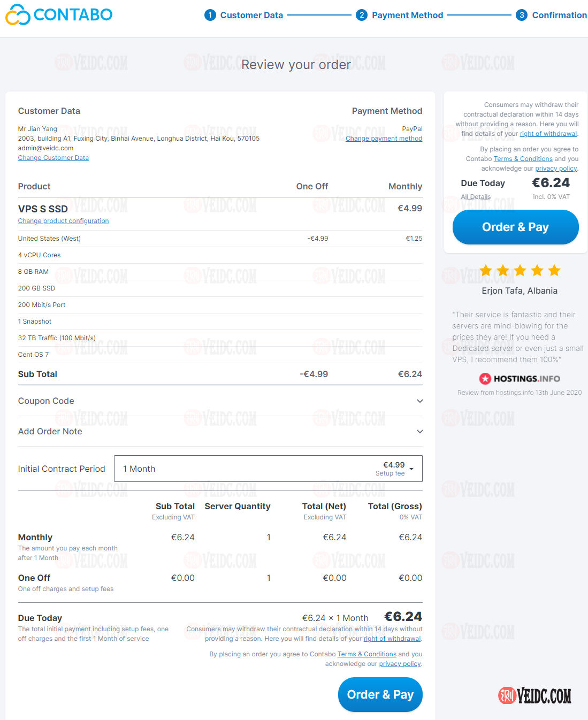Image resolution: width=588 pixels, height=720 pixels.
Task: Click the first review star
Action: (x=486, y=271)
